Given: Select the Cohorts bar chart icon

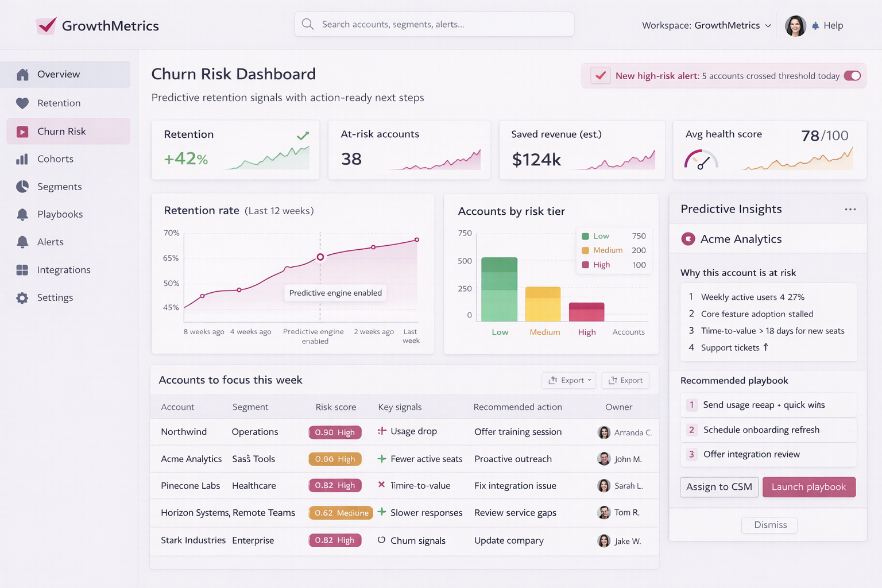Looking at the screenshot, I should tap(22, 158).
